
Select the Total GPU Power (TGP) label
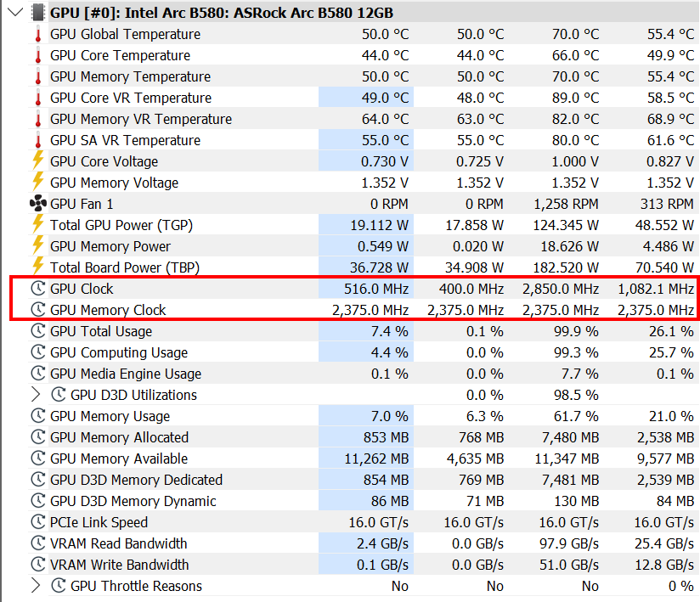coord(121,225)
